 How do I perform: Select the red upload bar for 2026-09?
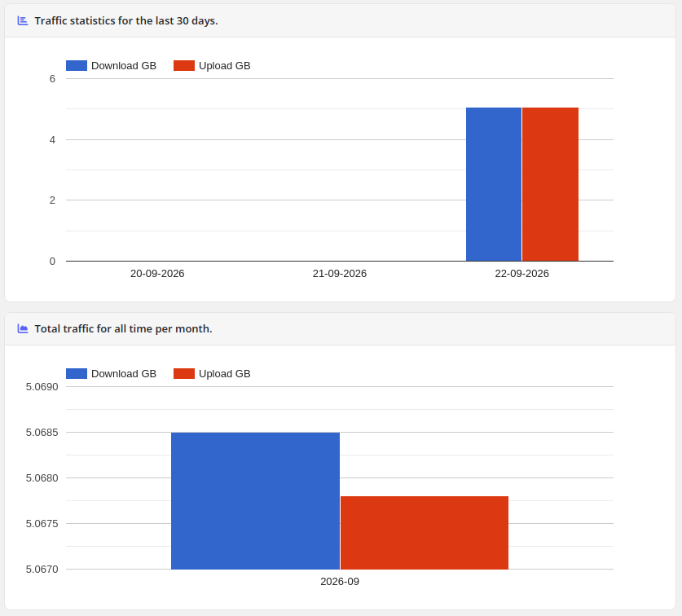pyautogui.click(x=425, y=532)
